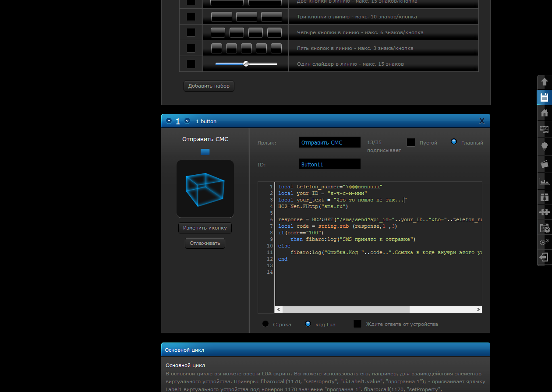Tick the checkbox for Один слайдер в линию
The height and width of the screenshot is (392, 552).
tap(191, 64)
